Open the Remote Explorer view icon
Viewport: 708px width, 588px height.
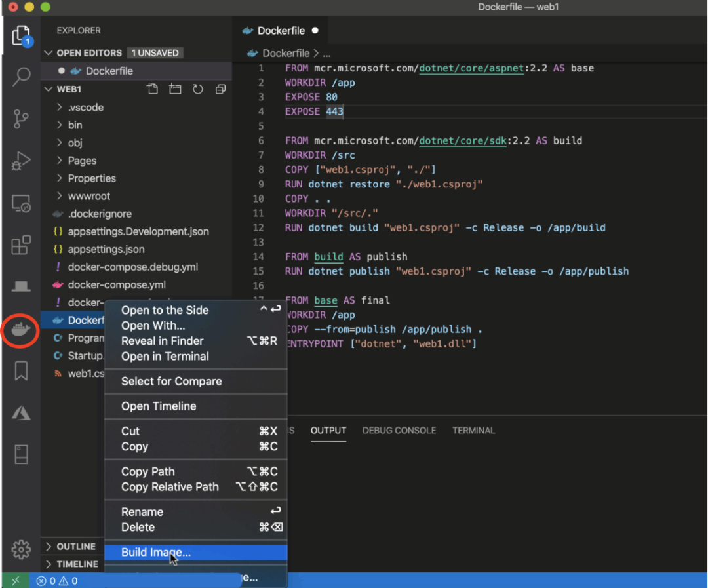coord(21,203)
